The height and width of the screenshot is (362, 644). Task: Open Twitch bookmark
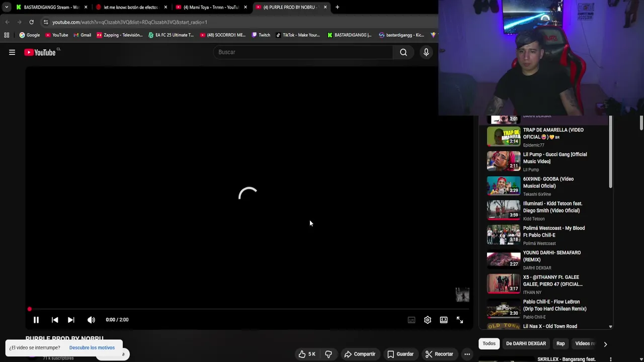tap(261, 35)
